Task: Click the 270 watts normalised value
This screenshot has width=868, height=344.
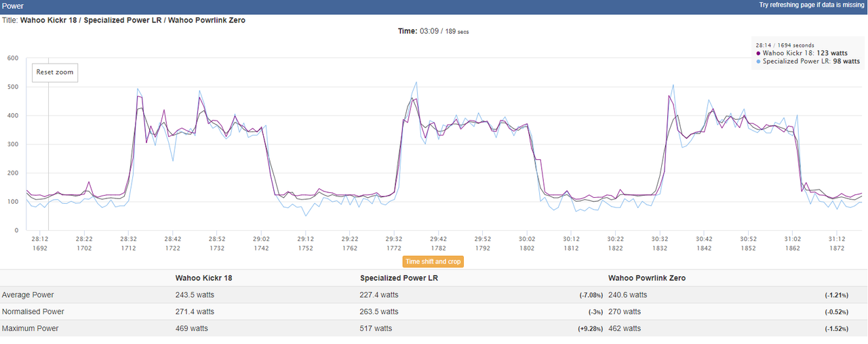Action: [x=625, y=311]
